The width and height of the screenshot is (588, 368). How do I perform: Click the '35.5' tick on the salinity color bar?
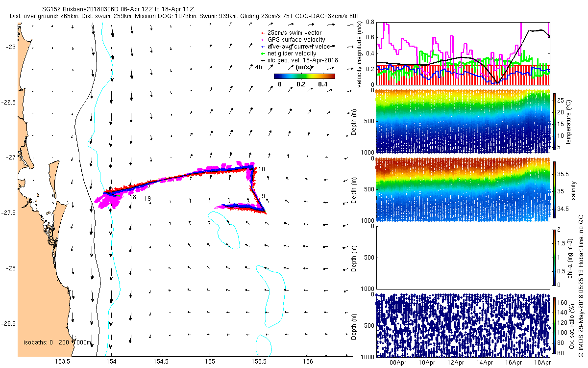(x=564, y=174)
